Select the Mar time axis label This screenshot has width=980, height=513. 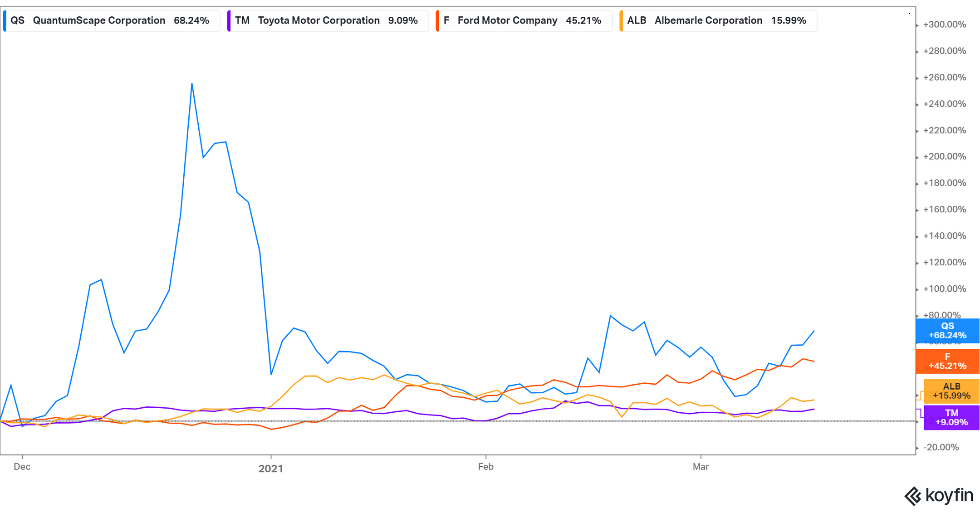[701, 467]
